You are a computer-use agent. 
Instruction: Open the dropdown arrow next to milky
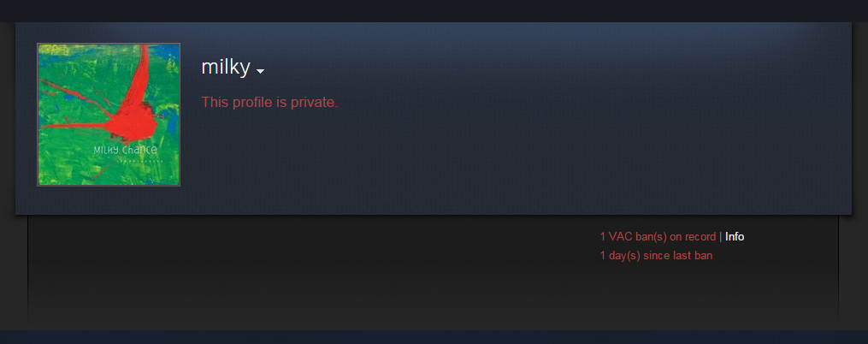(x=260, y=71)
